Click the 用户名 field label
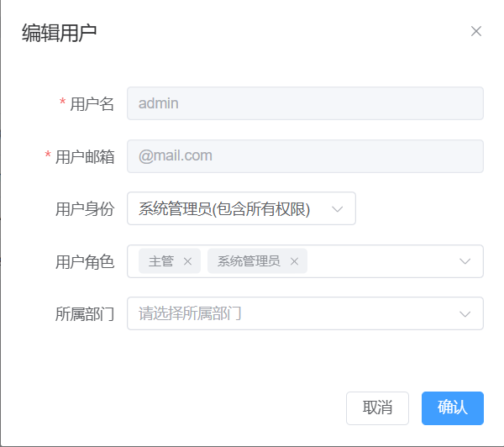The width and height of the screenshot is (504, 447). [x=92, y=104]
